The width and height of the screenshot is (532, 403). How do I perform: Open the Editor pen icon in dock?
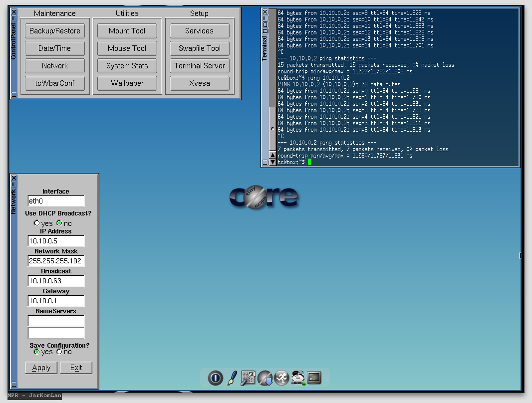click(232, 378)
